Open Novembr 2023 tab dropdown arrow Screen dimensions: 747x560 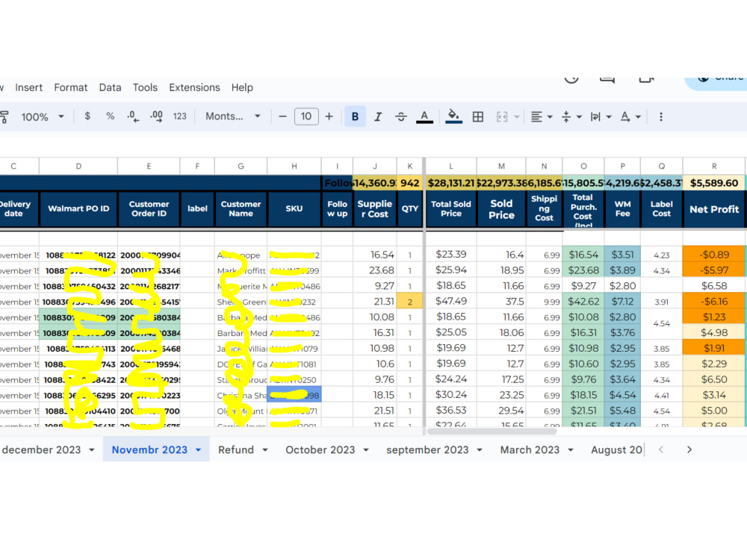(x=198, y=450)
